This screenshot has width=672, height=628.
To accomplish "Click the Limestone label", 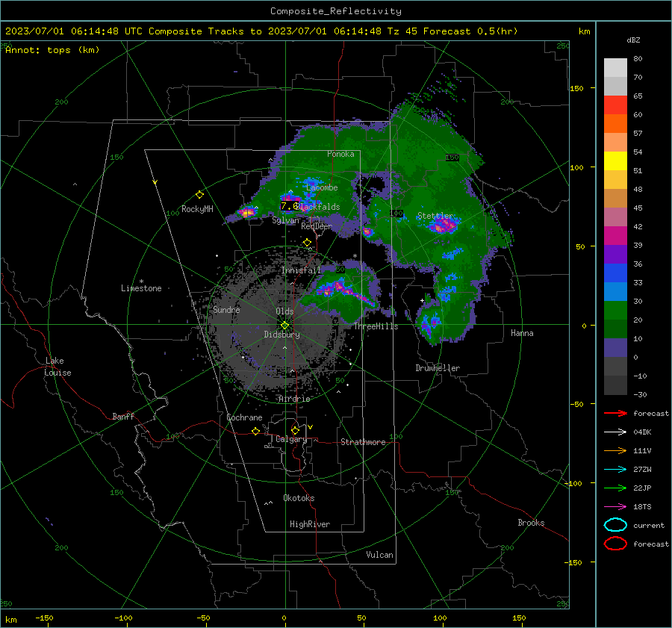I will pyautogui.click(x=141, y=288).
